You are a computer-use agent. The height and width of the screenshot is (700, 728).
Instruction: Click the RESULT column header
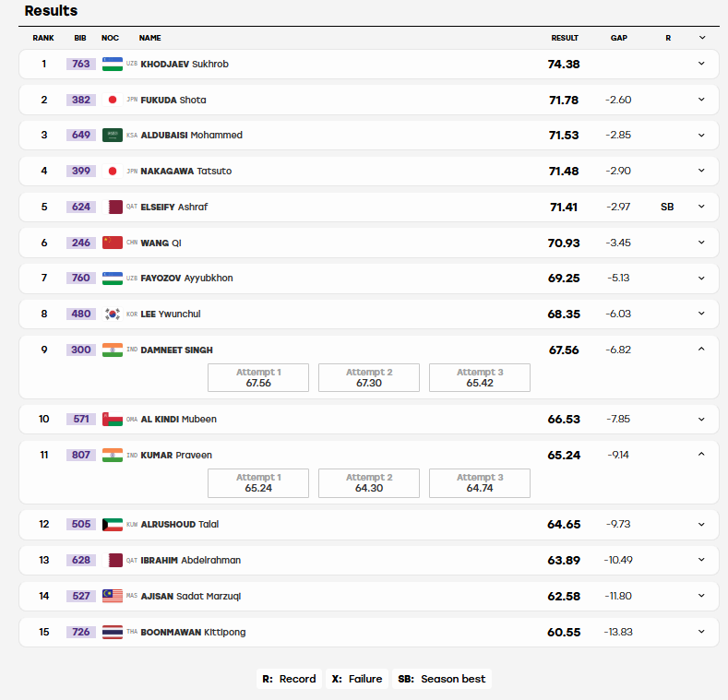point(565,38)
